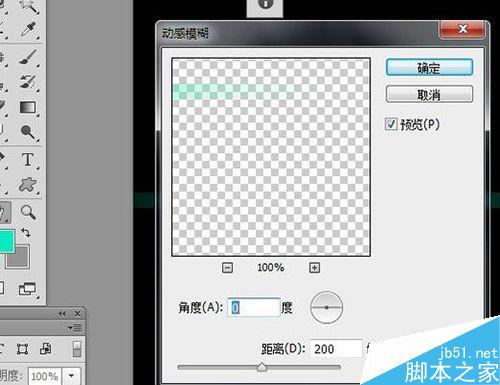Click the motion blur preview area
This screenshot has width=500, height=385.
tap(271, 157)
